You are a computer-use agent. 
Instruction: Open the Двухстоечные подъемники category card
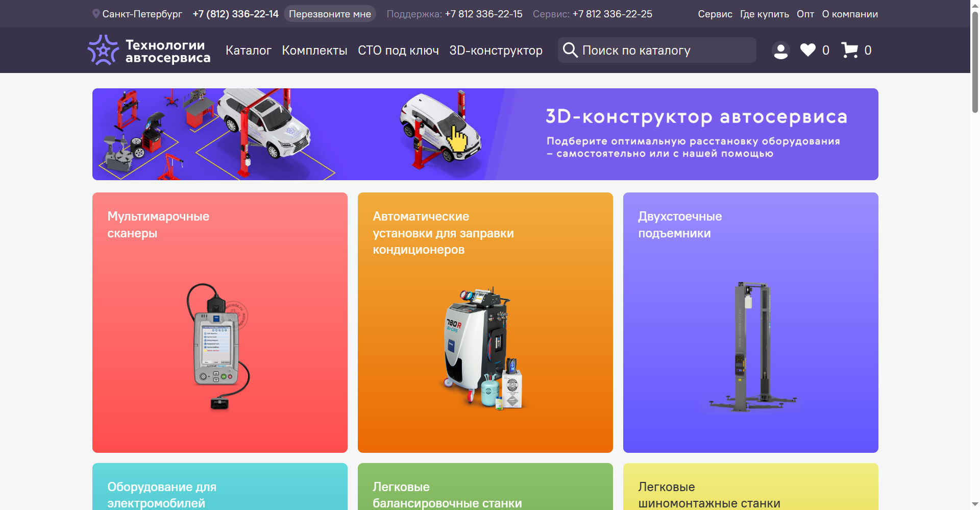coord(750,322)
